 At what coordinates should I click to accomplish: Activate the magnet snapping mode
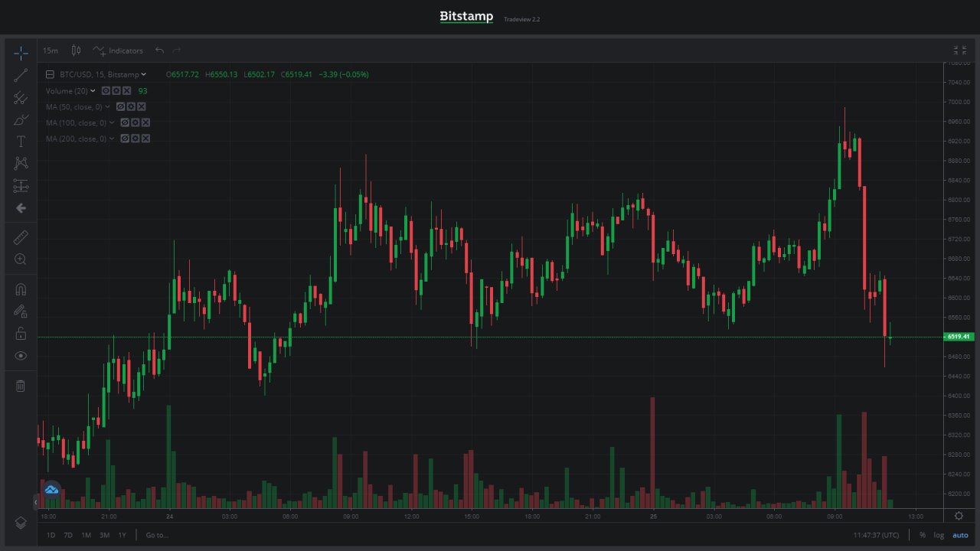coord(21,289)
